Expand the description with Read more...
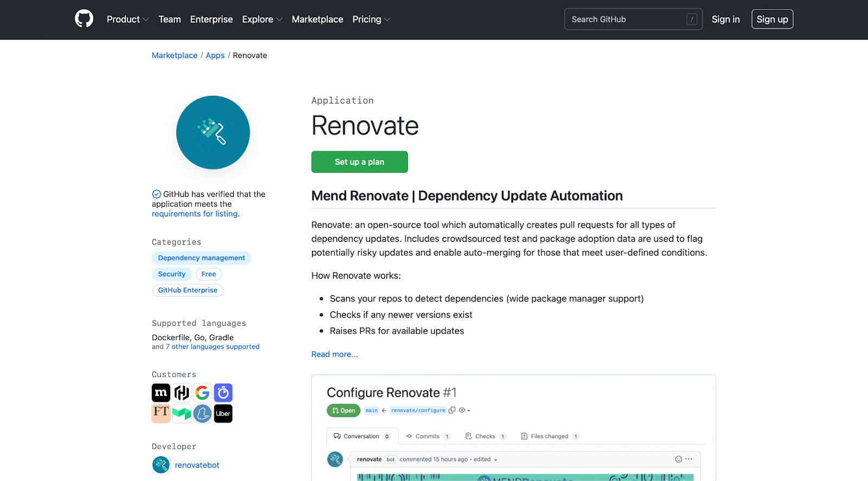This screenshot has width=868, height=481. coord(335,354)
